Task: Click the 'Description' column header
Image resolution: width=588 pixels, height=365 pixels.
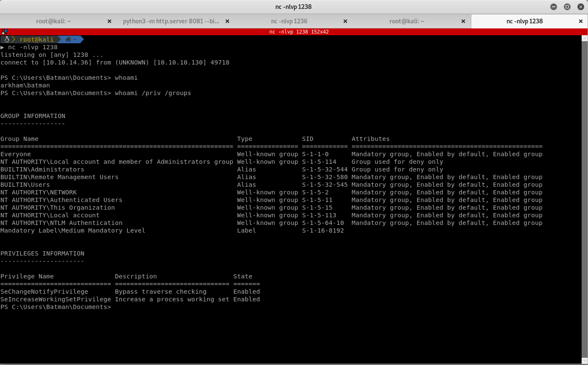Action: click(x=136, y=276)
